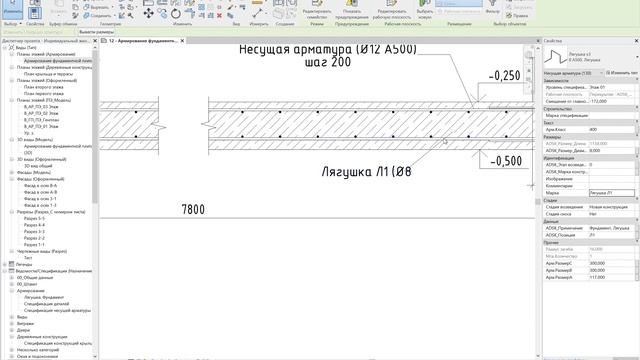Select Спецификация деталей in project browser
This screenshot has width=640, height=360.
pos(47,304)
